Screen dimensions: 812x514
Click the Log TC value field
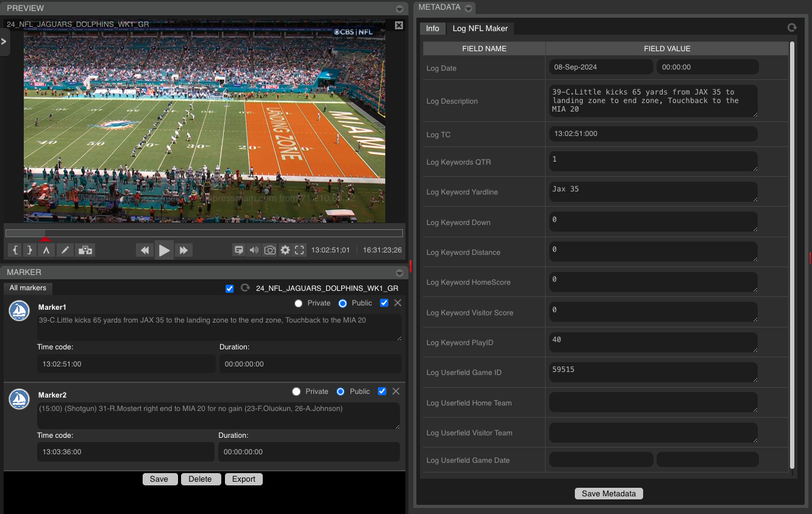click(654, 134)
